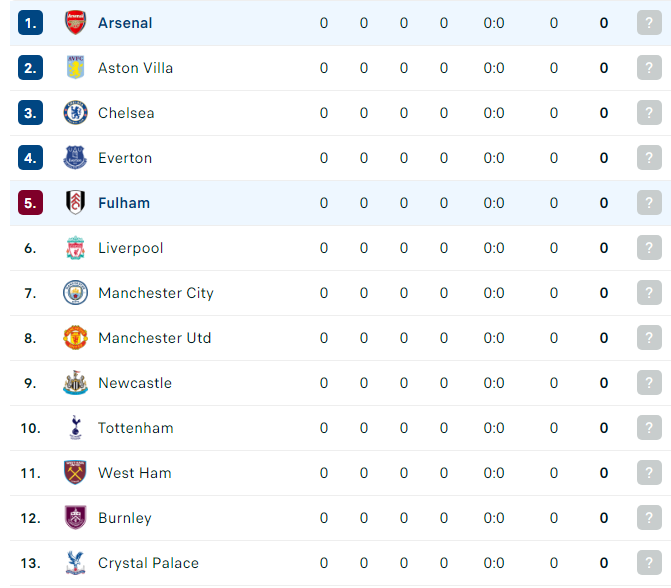Select the Everton crest icon

coord(75,157)
